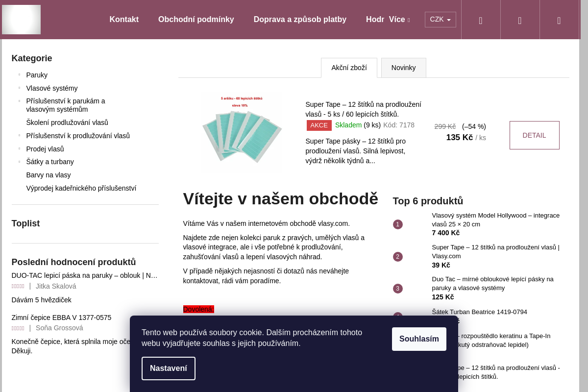This screenshot has height=392, width=588.
Task: Open Duo Tac mírné obloukové pásky product
Action: [492, 284]
